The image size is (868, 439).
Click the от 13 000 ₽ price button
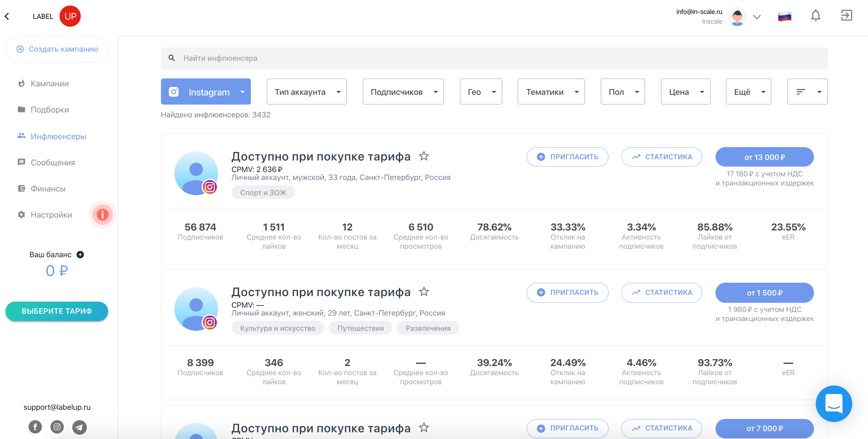pos(764,157)
